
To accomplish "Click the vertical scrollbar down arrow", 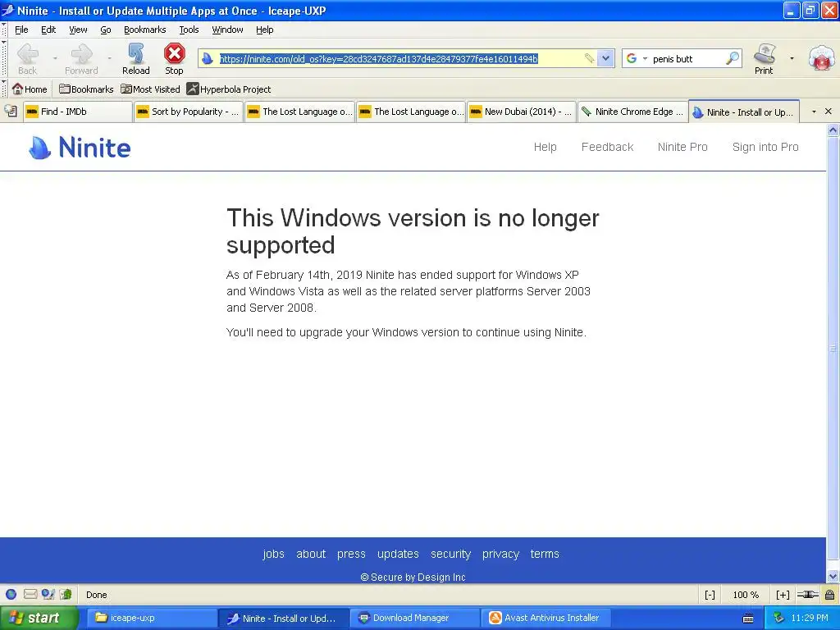I will (x=833, y=577).
